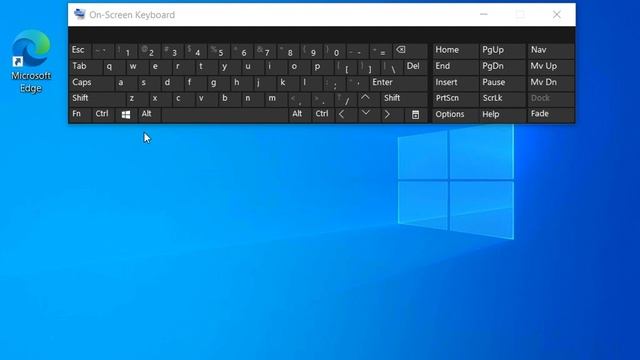Tap the semicolon key

pos(334,83)
